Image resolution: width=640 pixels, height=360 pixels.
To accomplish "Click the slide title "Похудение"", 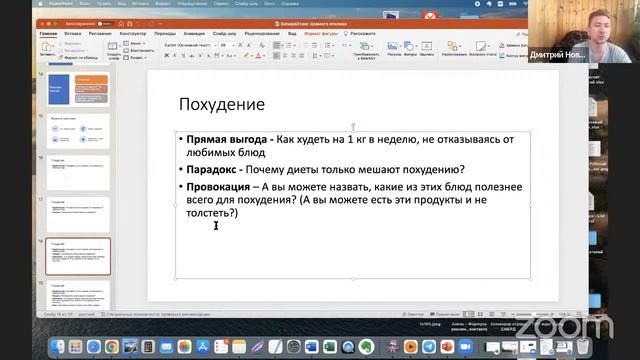I will [222, 104].
